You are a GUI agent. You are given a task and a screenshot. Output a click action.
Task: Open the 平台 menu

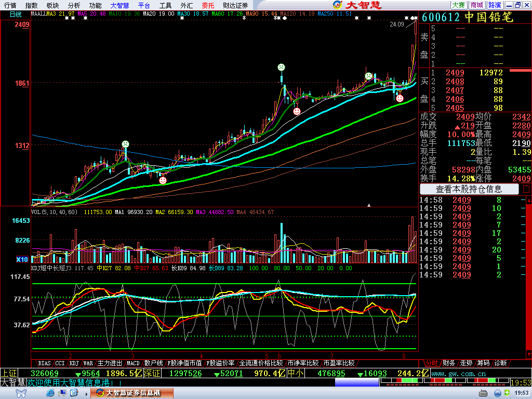[x=144, y=5]
